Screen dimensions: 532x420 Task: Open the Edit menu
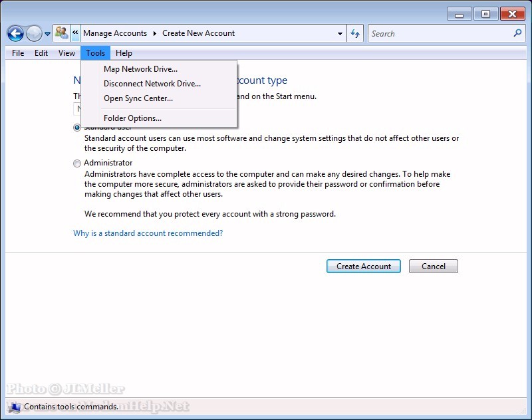(41, 53)
